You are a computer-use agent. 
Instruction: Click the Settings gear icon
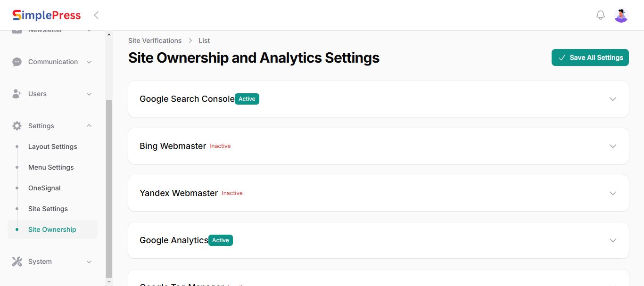pos(17,126)
